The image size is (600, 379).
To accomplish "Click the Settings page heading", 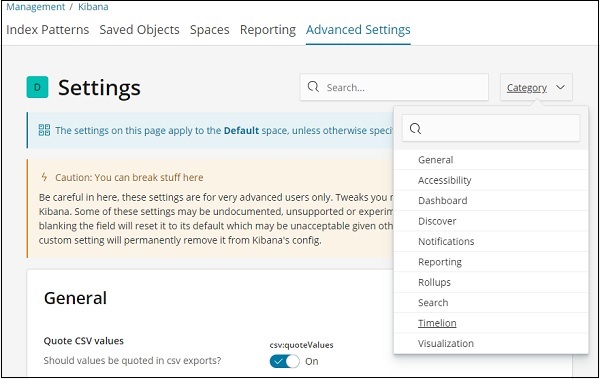I will click(99, 88).
